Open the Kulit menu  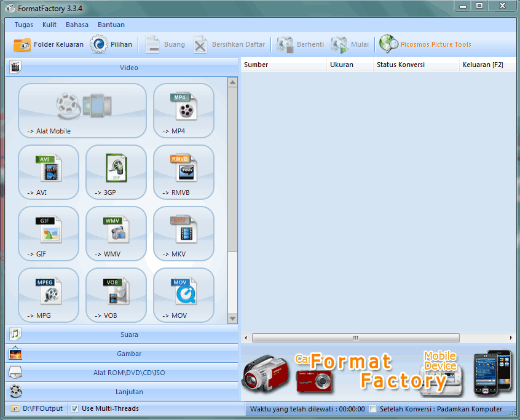tap(49, 25)
